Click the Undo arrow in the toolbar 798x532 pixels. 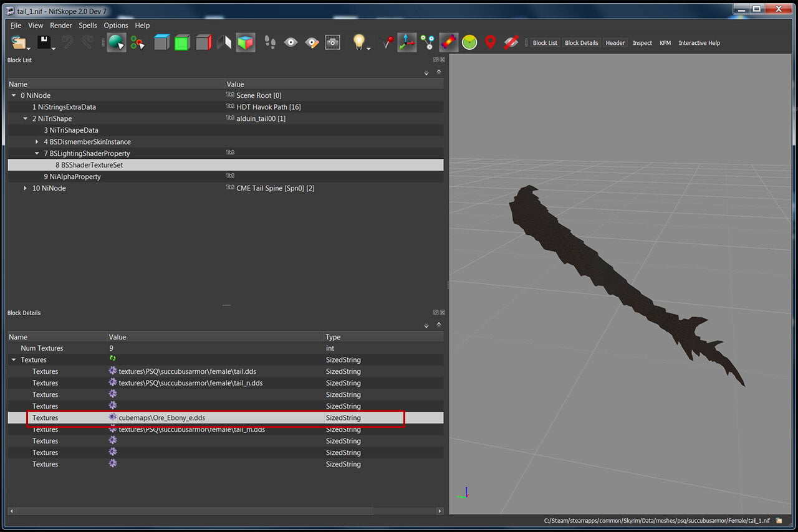(67, 42)
